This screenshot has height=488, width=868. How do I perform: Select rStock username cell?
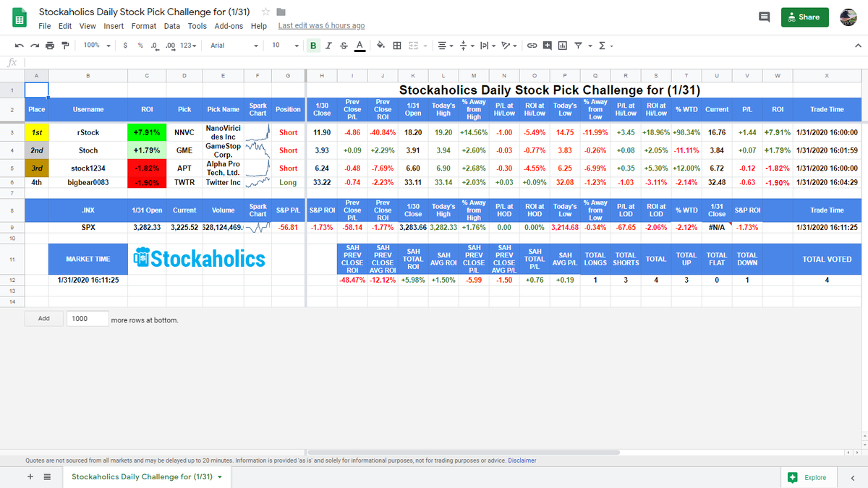88,132
